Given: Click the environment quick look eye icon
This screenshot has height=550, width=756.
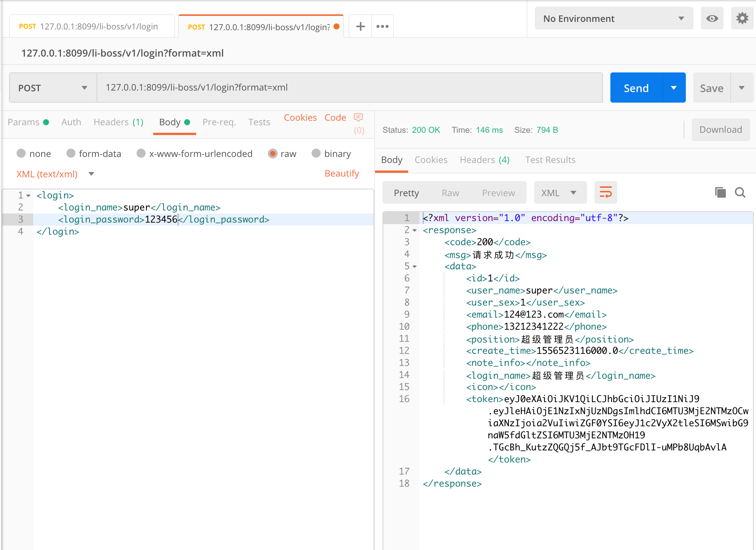Looking at the screenshot, I should (x=712, y=18).
